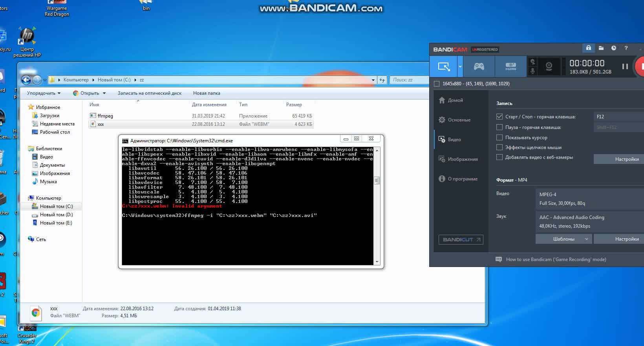Sort files by Дата изменения column
This screenshot has height=346, width=644.
coord(209,105)
